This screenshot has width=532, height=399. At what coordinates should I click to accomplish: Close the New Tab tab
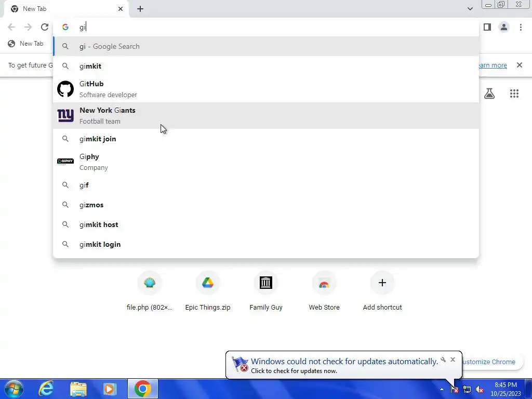pyautogui.click(x=121, y=9)
